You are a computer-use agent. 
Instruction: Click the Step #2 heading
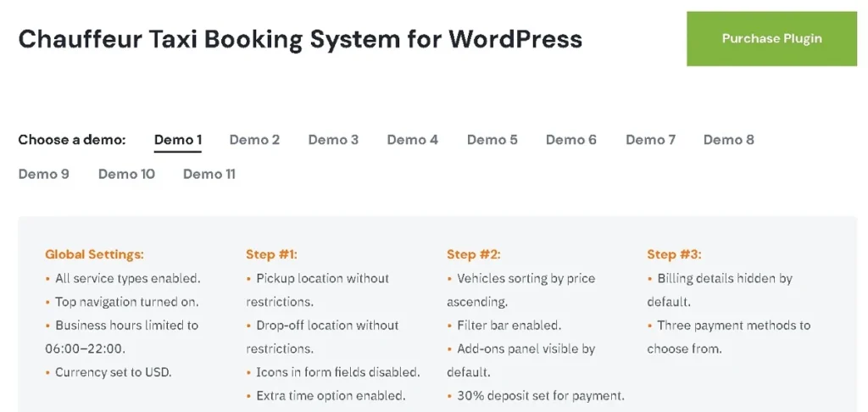472,254
